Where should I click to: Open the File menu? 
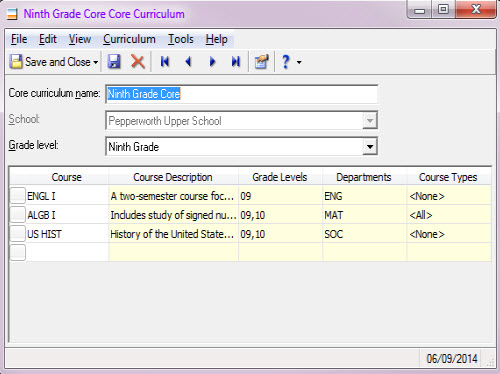tap(19, 39)
